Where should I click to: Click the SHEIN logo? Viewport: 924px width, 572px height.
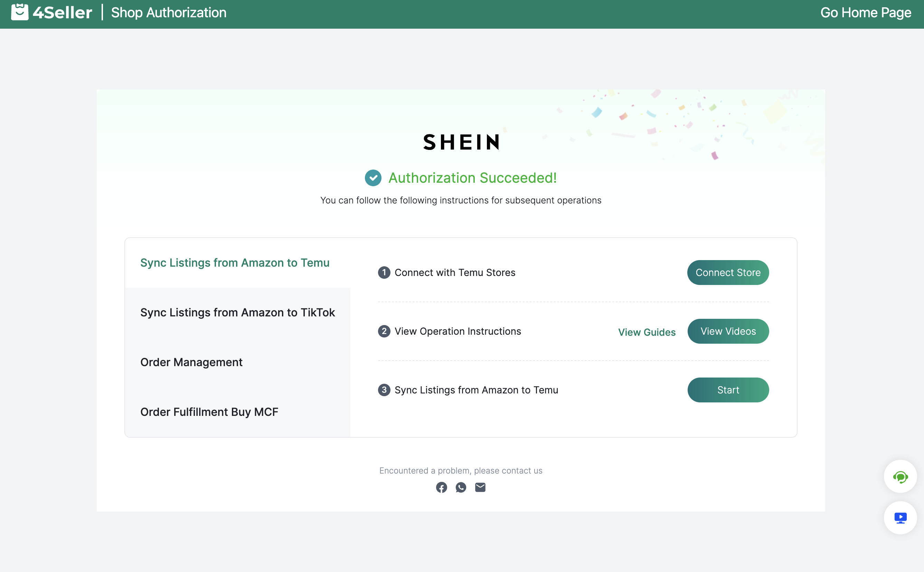point(461,142)
